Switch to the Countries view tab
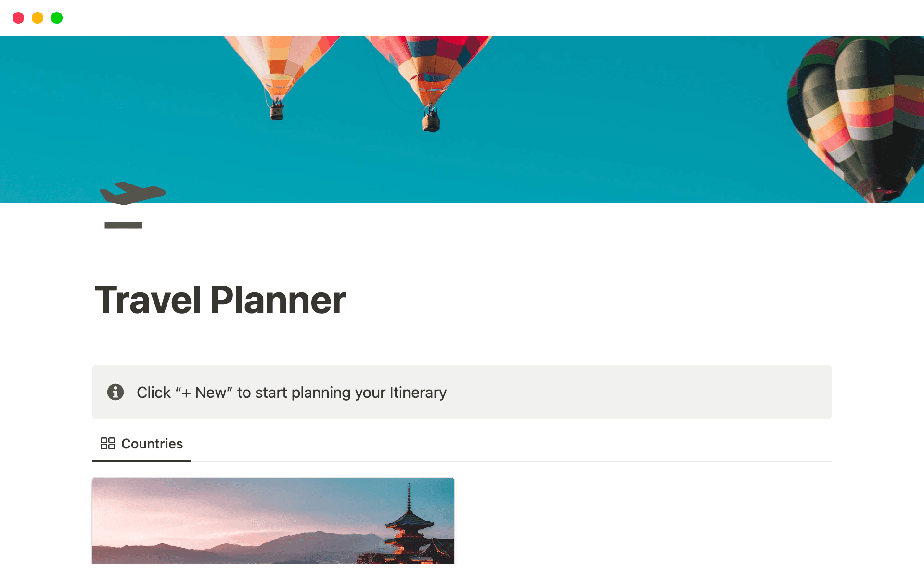 (x=141, y=444)
